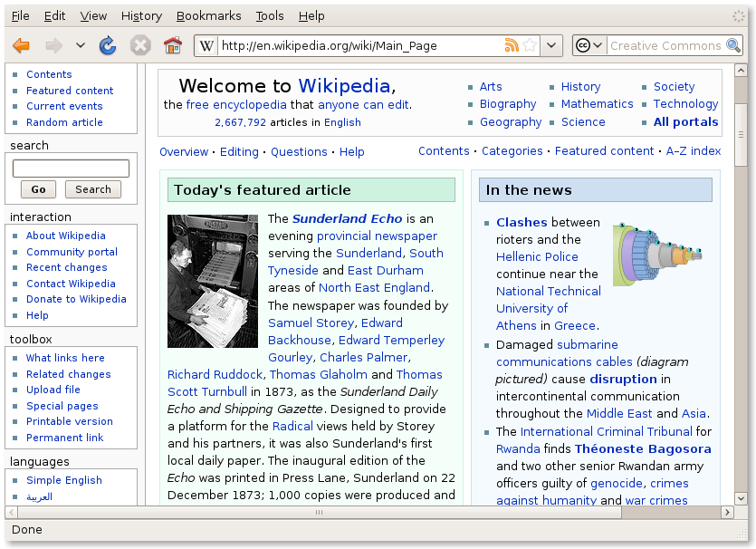
Task: Open the What links here link
Action: coord(65,358)
